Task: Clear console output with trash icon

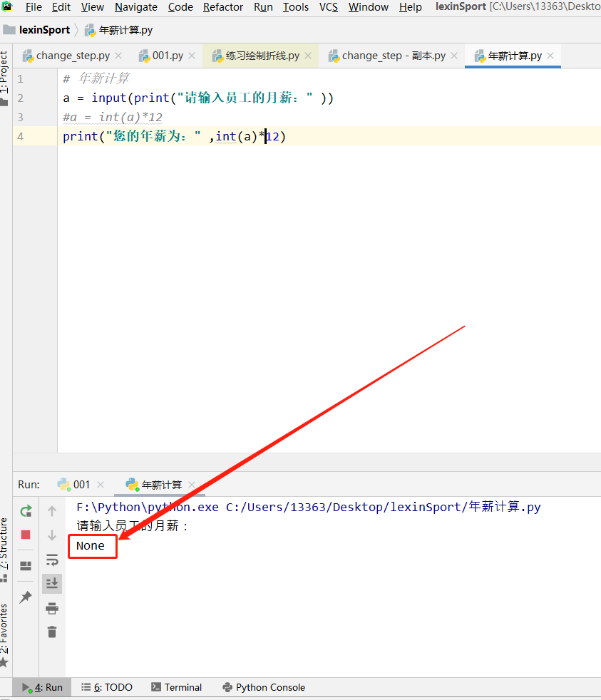Action: point(52,632)
